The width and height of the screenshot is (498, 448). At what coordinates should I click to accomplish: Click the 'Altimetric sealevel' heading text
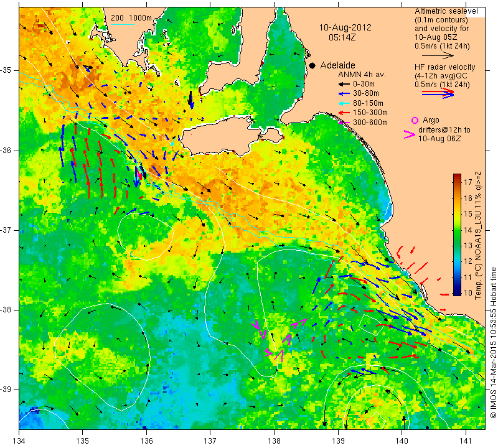click(x=446, y=11)
